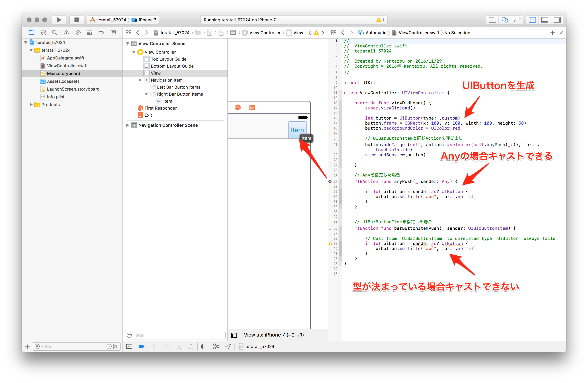Collapse the View Controller Scene
The image size is (588, 383).
tap(128, 44)
